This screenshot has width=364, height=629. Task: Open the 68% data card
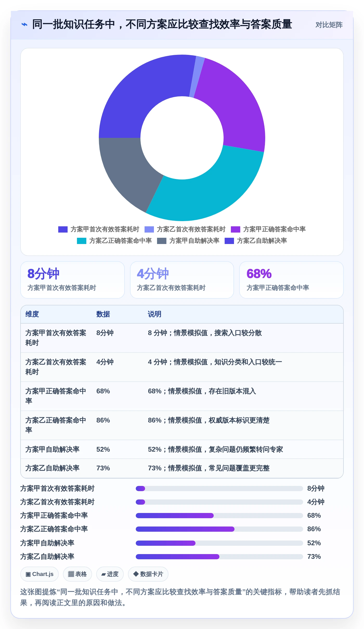click(x=291, y=280)
